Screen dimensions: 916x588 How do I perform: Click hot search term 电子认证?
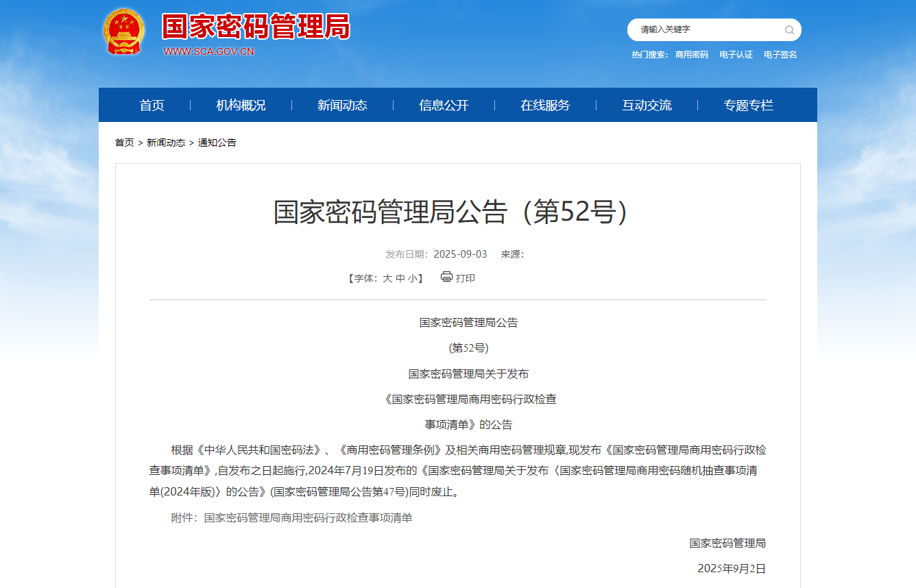click(x=736, y=55)
